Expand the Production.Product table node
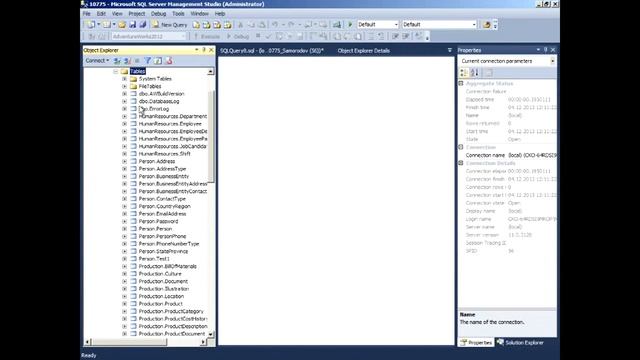This screenshot has width=640, height=360. (124, 304)
